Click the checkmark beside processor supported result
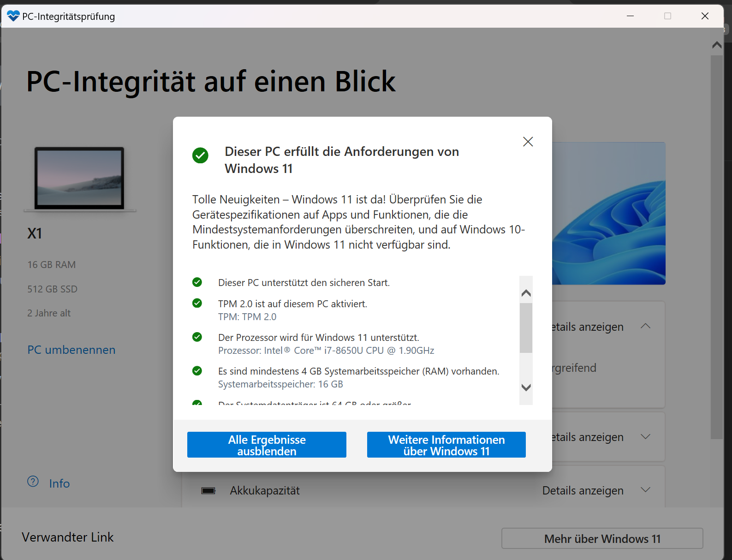 [197, 337]
